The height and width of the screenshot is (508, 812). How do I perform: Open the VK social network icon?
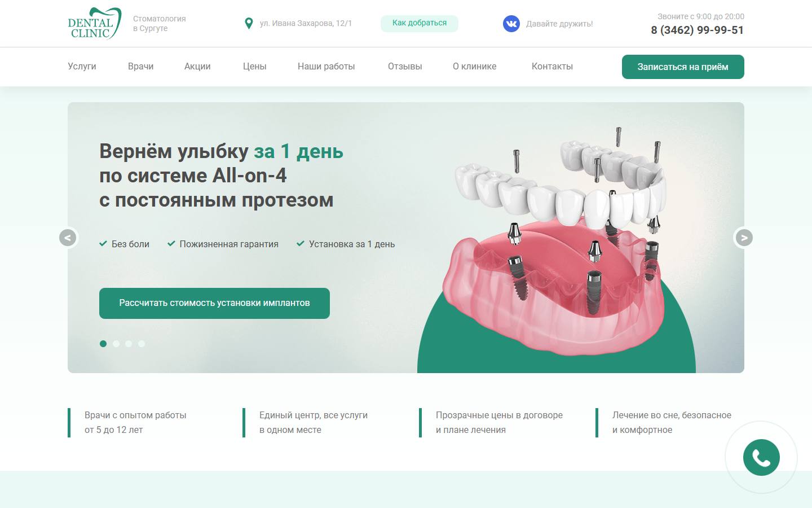coord(511,24)
